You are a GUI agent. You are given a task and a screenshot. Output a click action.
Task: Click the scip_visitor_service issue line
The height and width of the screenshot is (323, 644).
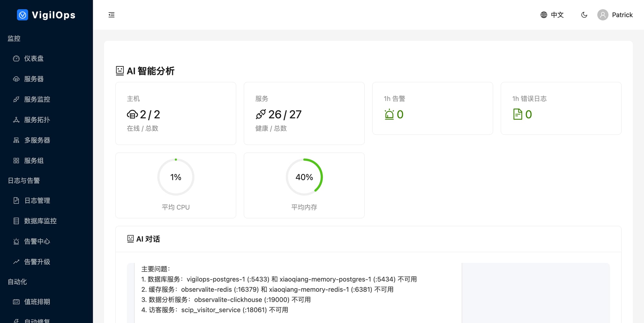(215, 310)
